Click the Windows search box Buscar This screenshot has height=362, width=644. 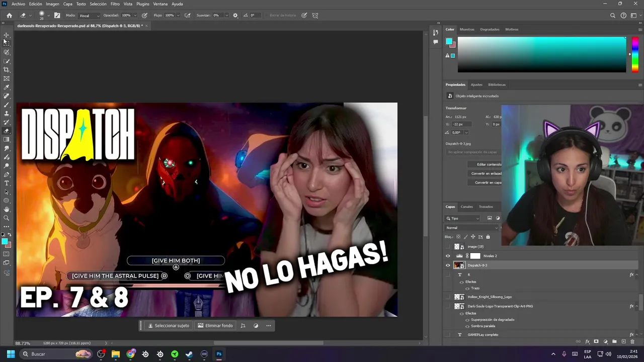[x=55, y=354]
